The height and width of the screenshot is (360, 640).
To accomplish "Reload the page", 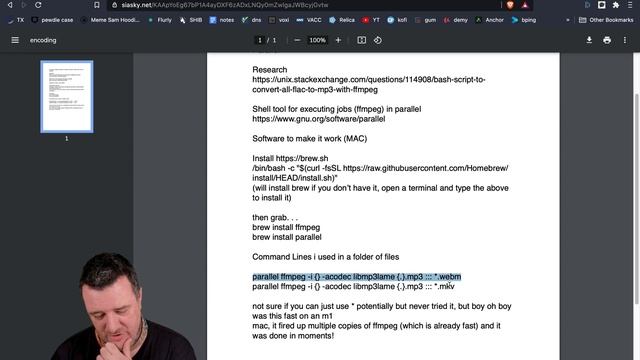I will tap(38, 5).
